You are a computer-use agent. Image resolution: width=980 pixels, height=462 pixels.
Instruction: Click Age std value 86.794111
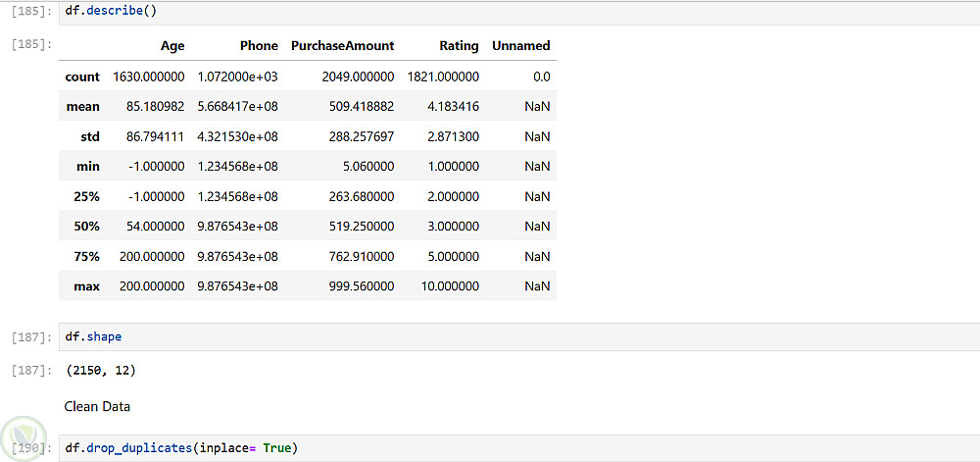pyautogui.click(x=155, y=137)
